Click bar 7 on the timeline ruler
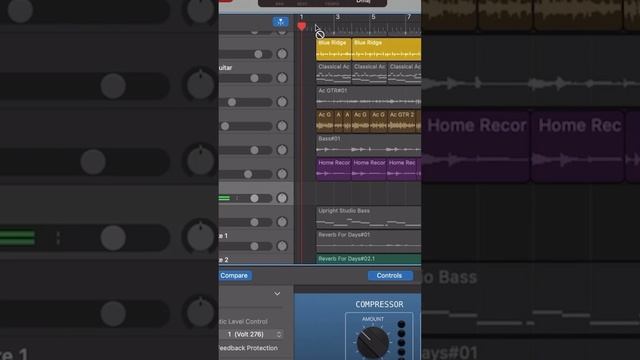Image resolution: width=640 pixels, height=360 pixels. (409, 17)
